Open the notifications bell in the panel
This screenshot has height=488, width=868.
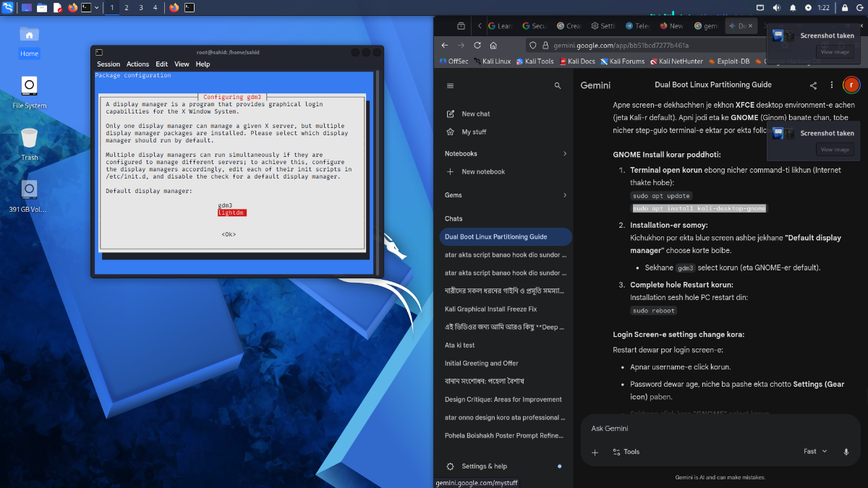793,7
